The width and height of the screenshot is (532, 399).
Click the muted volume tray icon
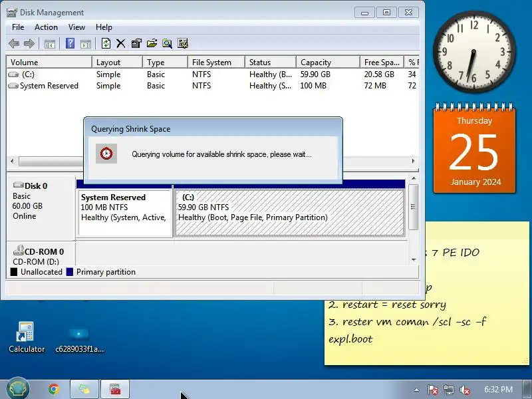click(x=464, y=390)
